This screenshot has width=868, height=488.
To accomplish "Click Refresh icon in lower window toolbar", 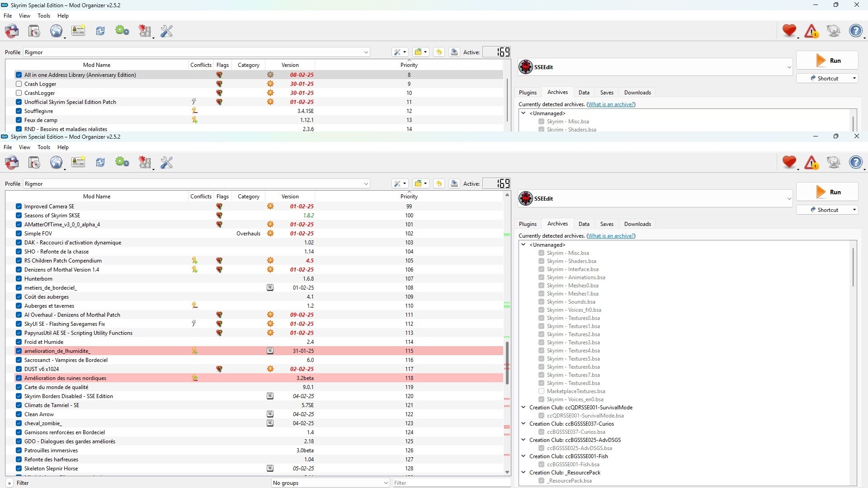I will point(100,162).
